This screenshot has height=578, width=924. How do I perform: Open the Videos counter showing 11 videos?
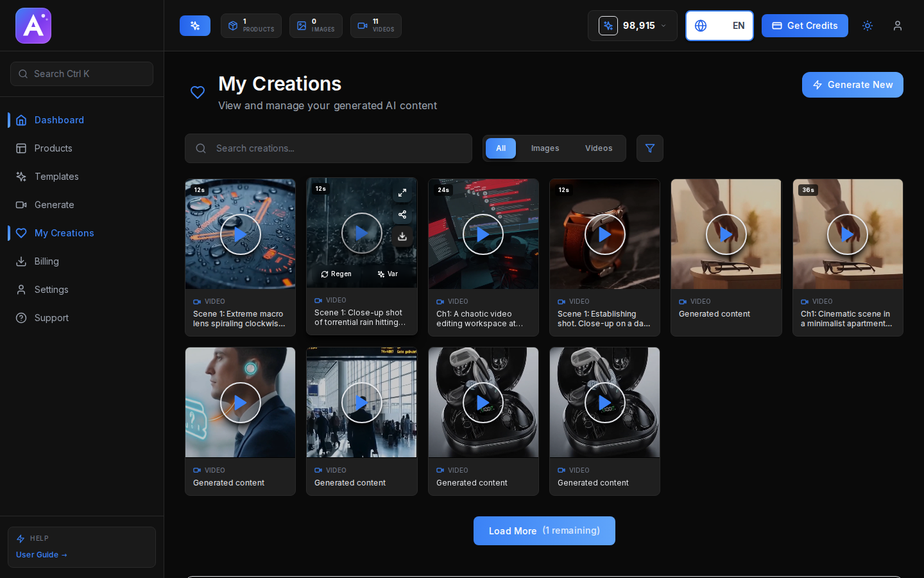coord(375,26)
